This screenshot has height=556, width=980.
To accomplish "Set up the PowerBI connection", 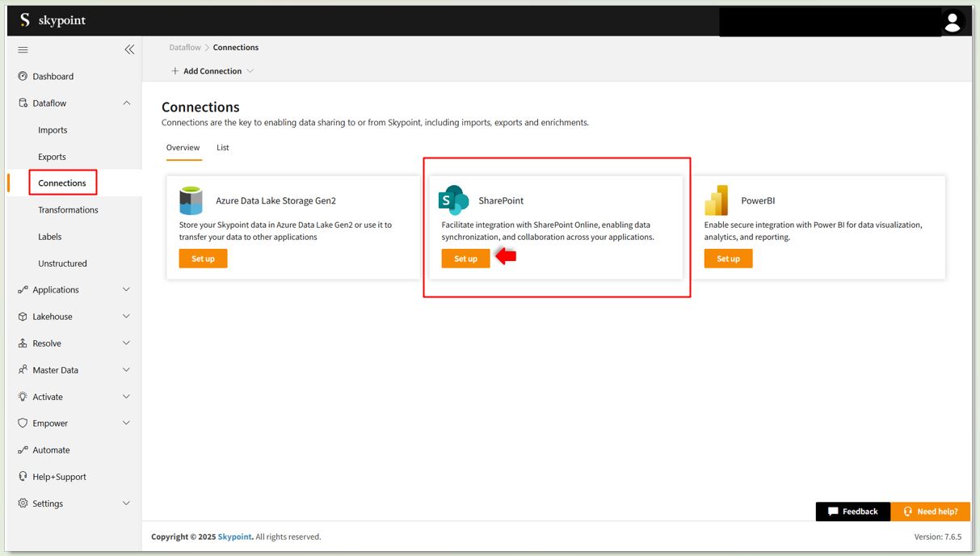I will [728, 259].
